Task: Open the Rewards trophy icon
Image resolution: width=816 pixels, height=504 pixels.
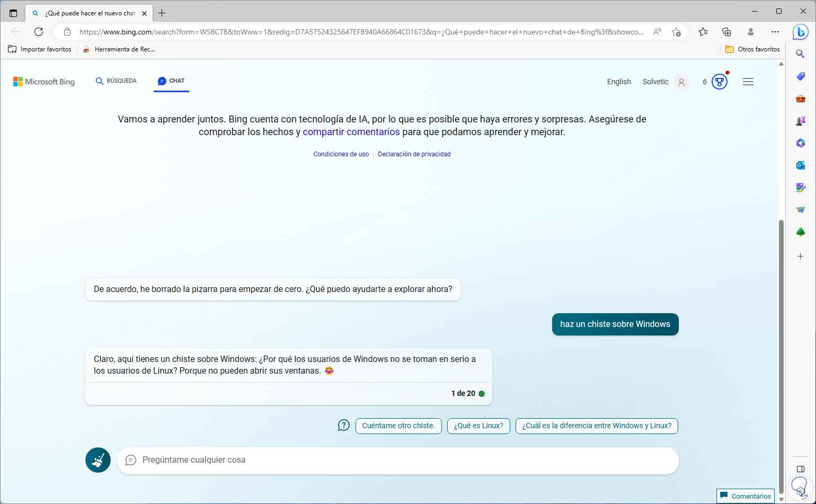Action: click(719, 82)
